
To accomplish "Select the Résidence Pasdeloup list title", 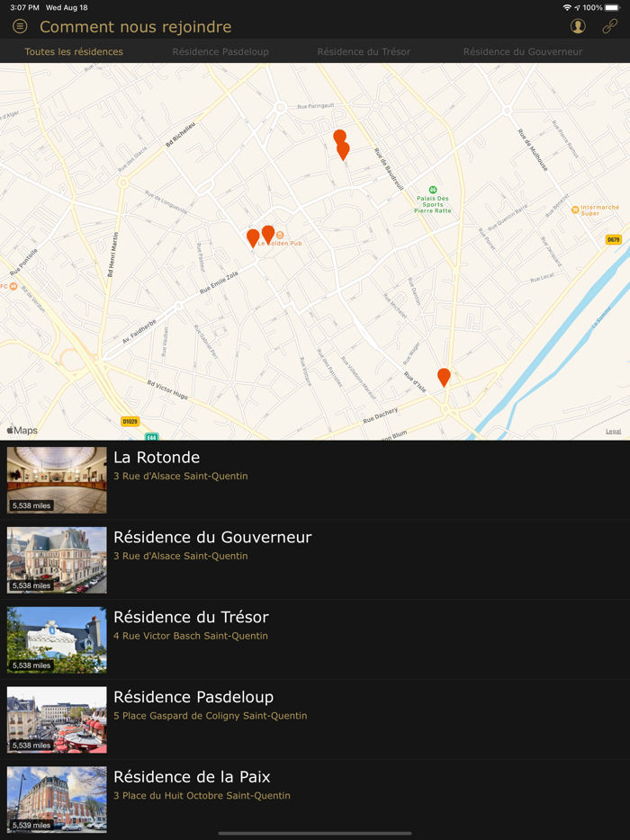I will point(193,697).
